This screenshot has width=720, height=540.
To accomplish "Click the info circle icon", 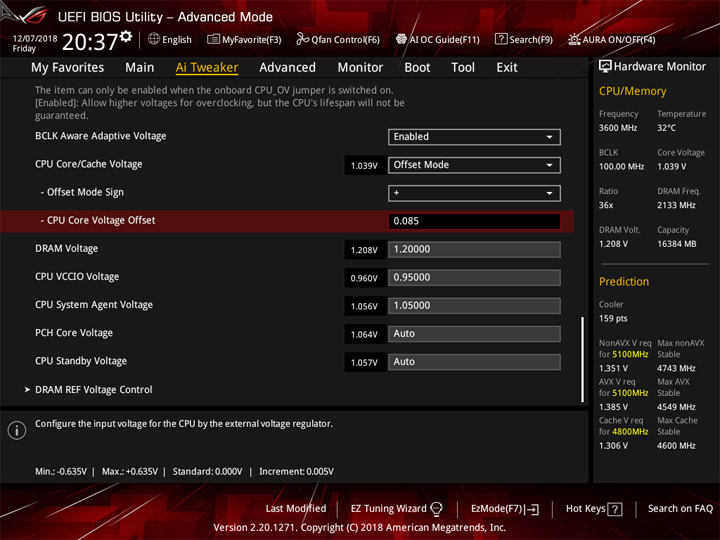I will 17,430.
